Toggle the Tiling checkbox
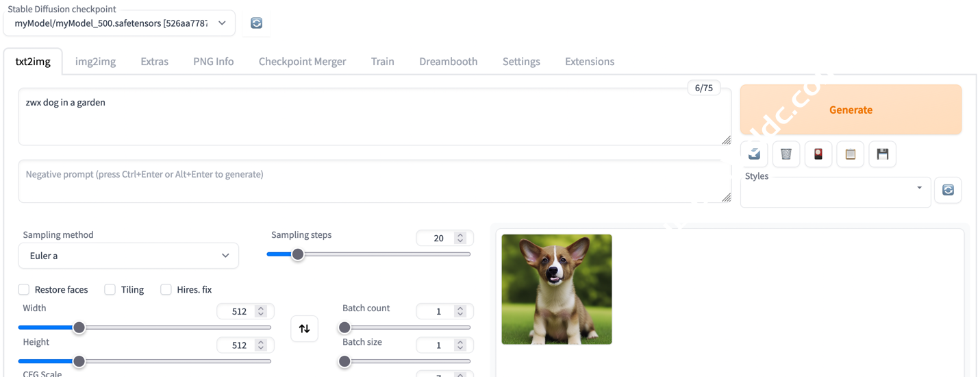Viewport: 980px width, 377px height. click(x=110, y=289)
